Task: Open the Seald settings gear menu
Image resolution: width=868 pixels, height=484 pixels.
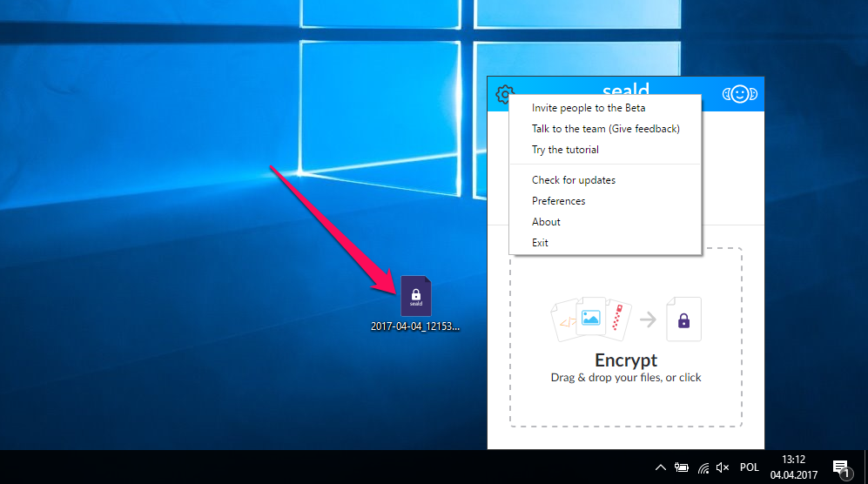Action: pyautogui.click(x=504, y=94)
